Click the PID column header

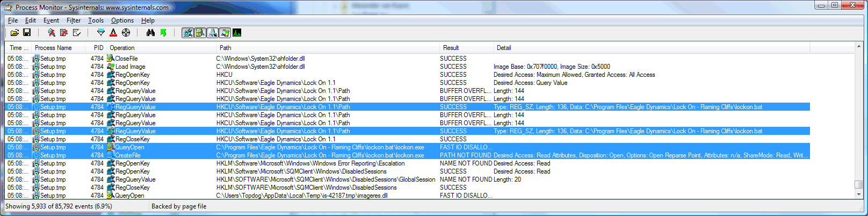[x=96, y=48]
